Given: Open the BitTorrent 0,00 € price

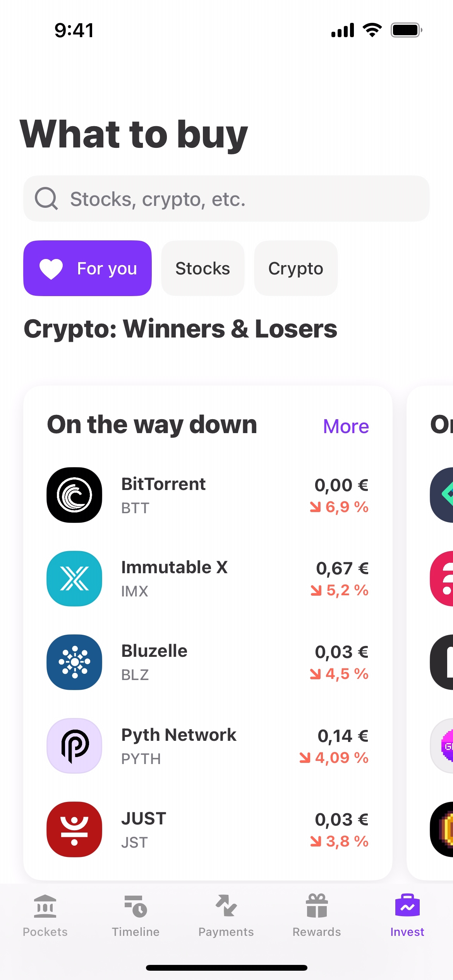Looking at the screenshot, I should click(341, 485).
